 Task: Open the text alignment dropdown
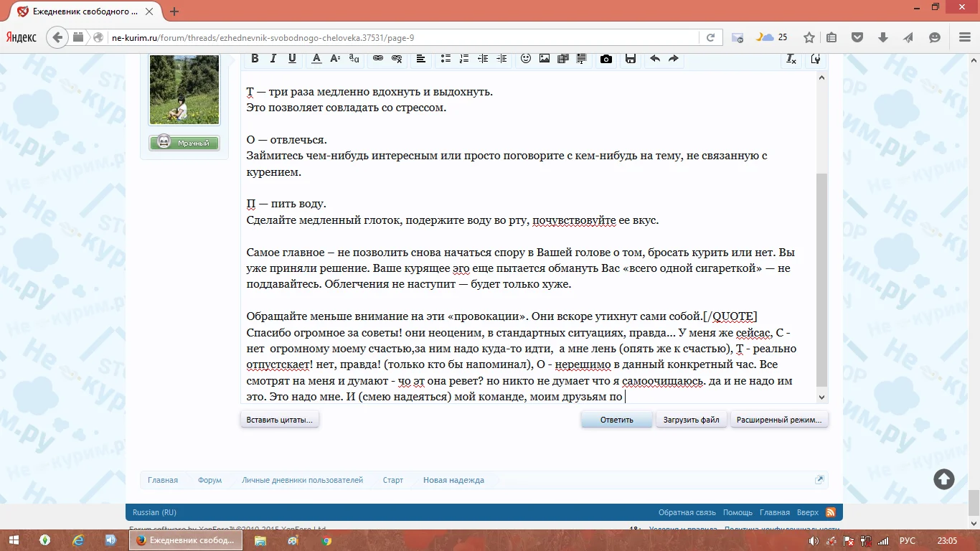421,59
